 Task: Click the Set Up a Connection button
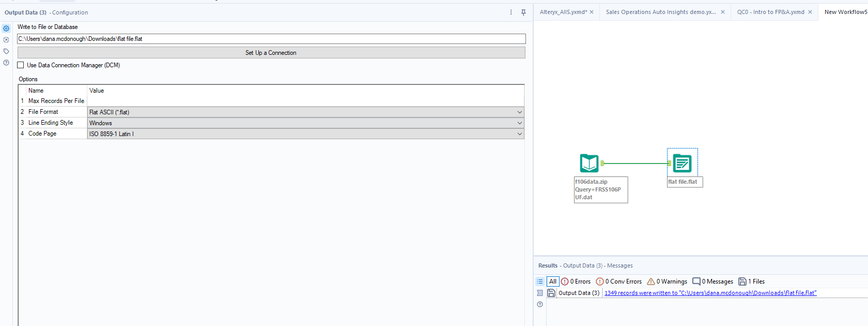click(271, 53)
